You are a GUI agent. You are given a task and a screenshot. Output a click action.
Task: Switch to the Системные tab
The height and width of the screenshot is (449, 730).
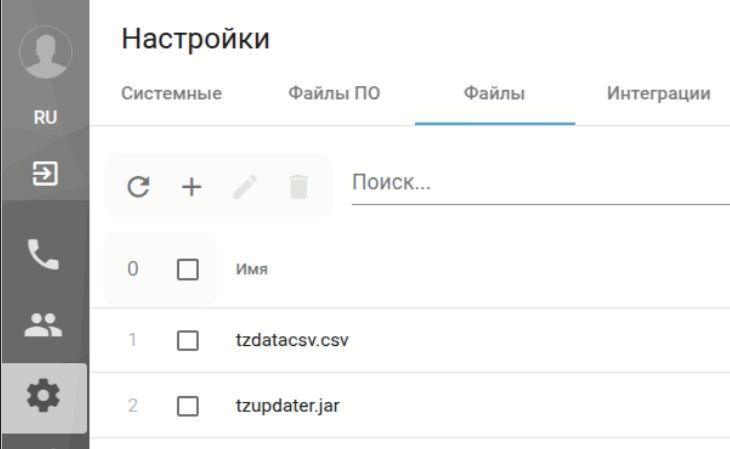[171, 94]
